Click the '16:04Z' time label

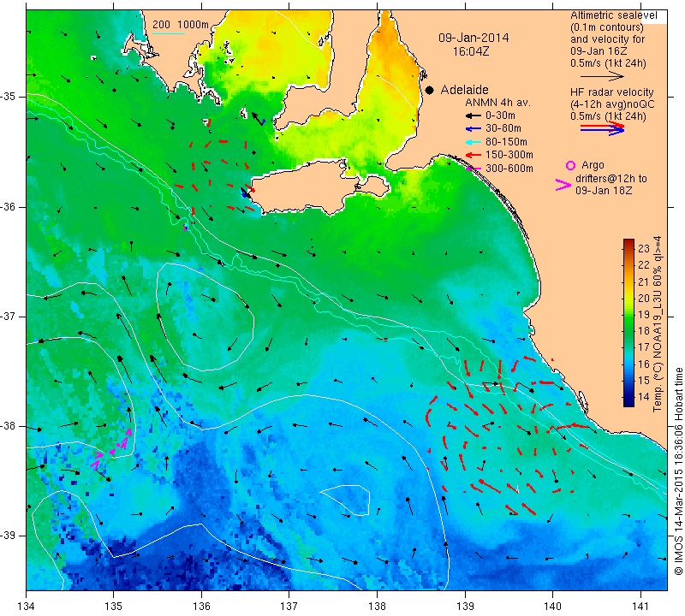(x=471, y=51)
